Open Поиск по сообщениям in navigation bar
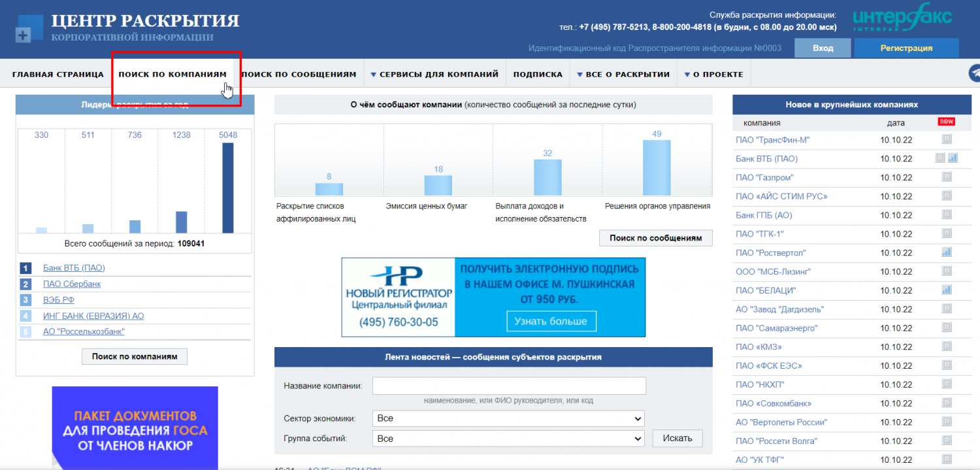The image size is (980, 470). 299,75
